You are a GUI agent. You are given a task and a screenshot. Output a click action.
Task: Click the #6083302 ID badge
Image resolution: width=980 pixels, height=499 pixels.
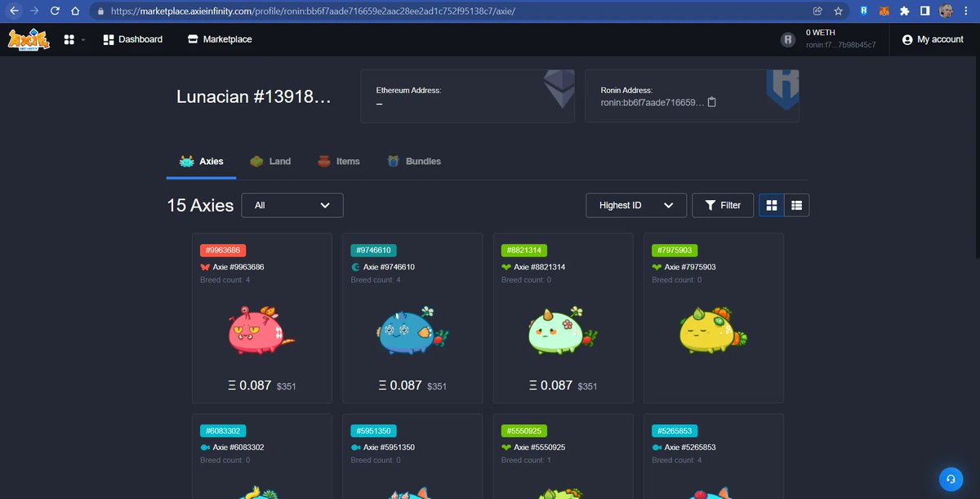coord(223,430)
